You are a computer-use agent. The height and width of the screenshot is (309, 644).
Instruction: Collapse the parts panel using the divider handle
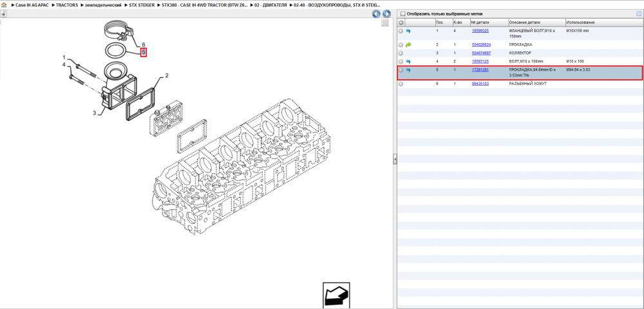[394, 159]
